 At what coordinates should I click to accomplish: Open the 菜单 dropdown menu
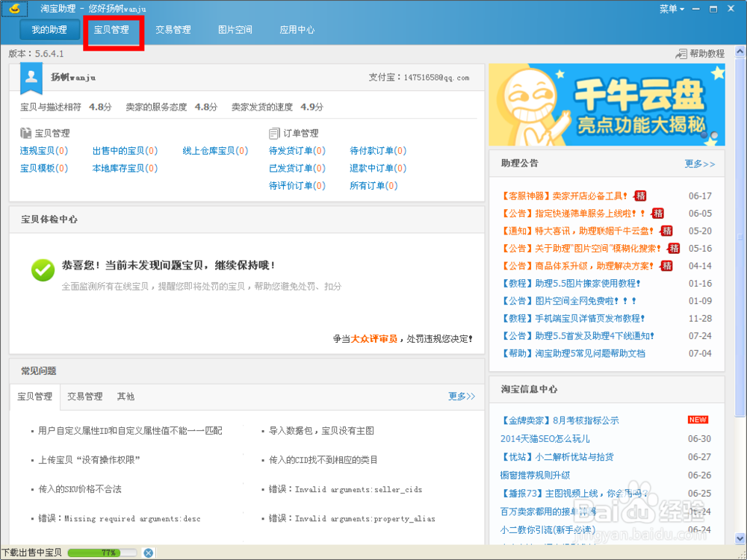click(672, 8)
